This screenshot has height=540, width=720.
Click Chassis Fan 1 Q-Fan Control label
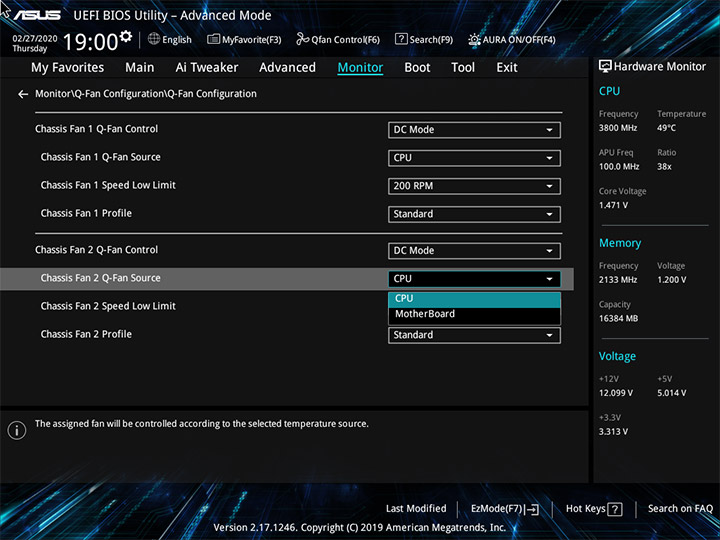(x=96, y=129)
